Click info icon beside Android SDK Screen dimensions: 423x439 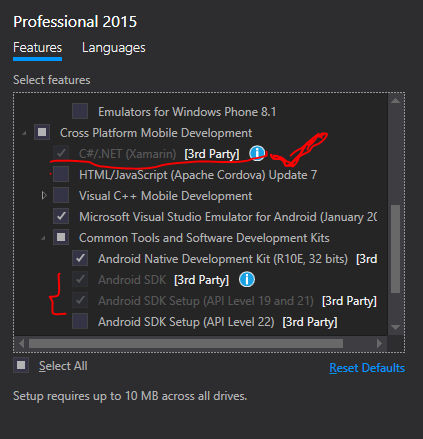point(247,279)
